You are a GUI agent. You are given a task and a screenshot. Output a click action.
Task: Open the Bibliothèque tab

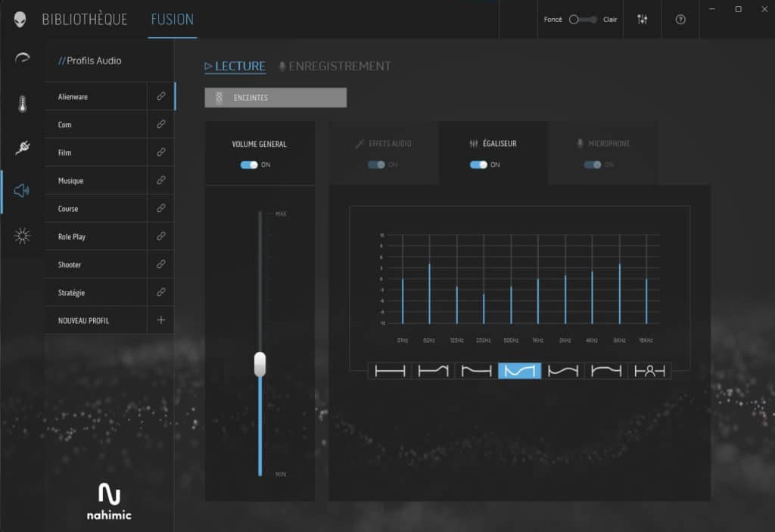(85, 20)
